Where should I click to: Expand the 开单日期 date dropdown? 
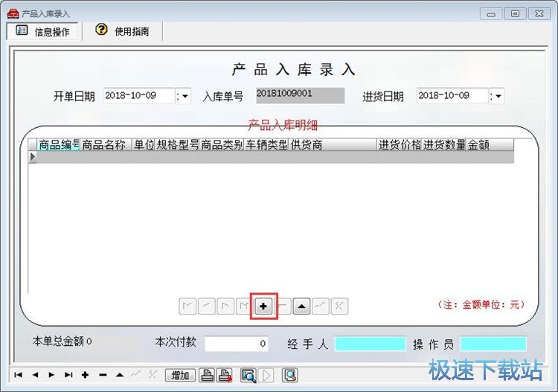point(183,96)
